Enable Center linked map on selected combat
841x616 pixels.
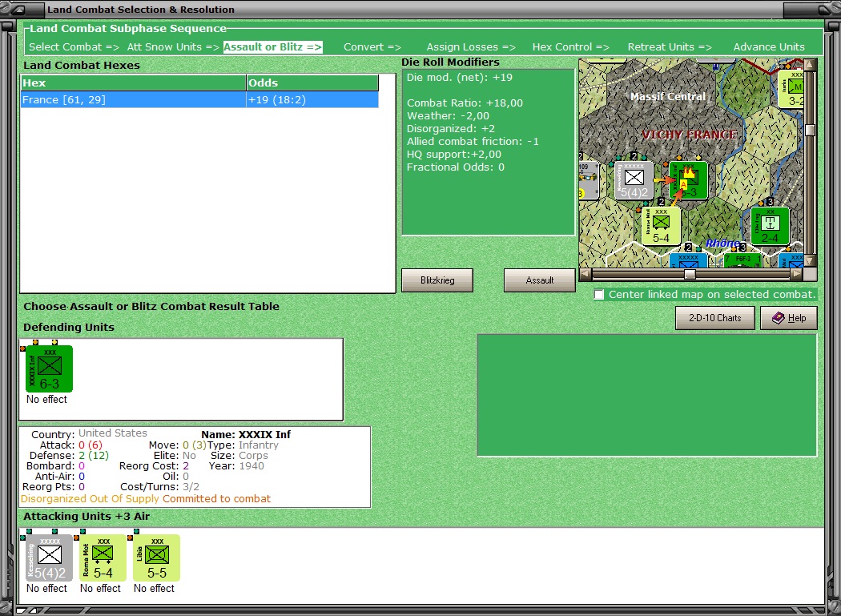point(599,295)
